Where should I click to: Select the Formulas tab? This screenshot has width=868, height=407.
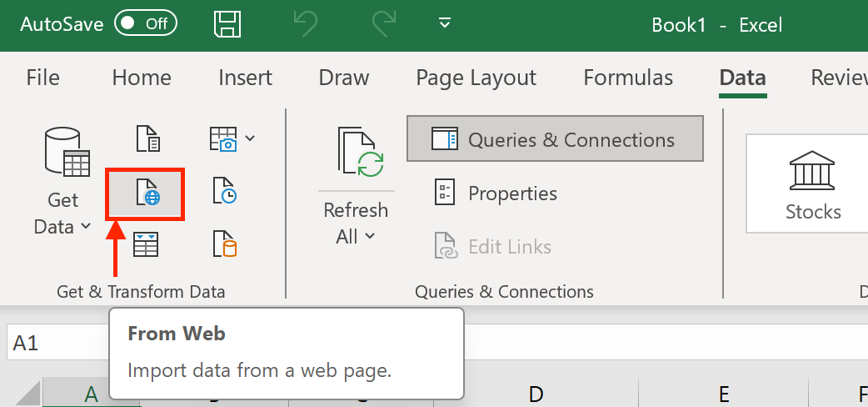(628, 78)
